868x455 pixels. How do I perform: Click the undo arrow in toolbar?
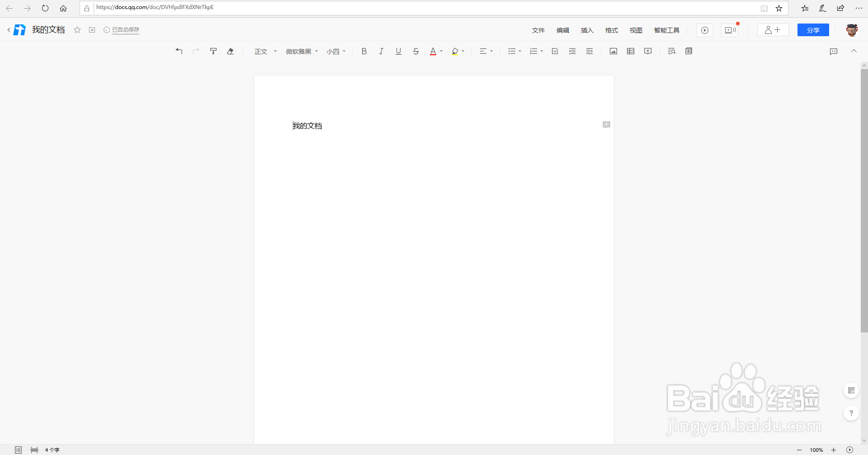tap(179, 51)
